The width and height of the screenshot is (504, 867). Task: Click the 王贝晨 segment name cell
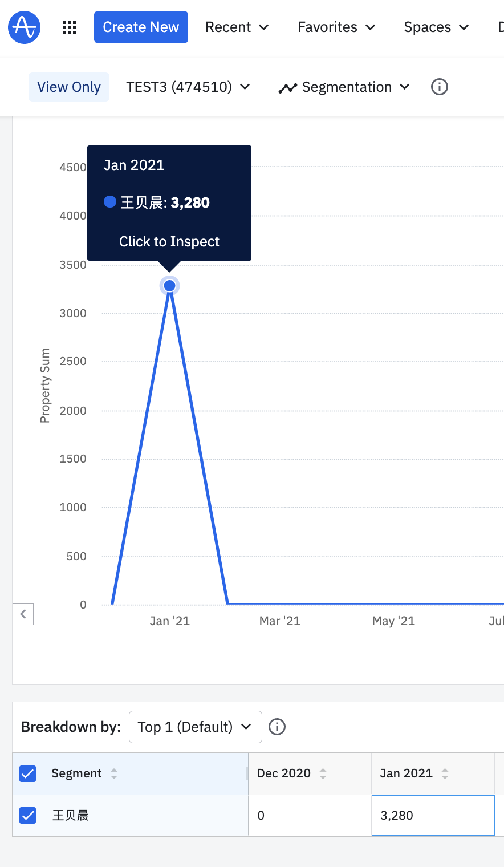point(145,815)
